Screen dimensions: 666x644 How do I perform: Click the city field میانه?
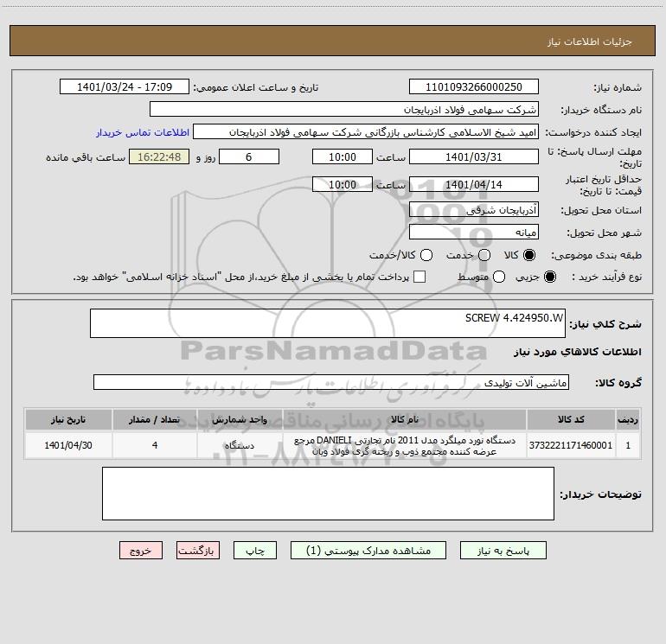(474, 233)
